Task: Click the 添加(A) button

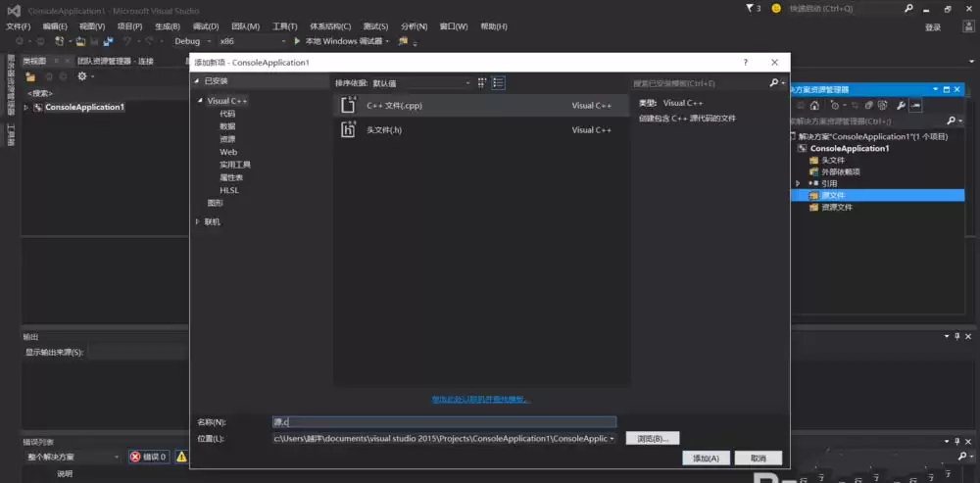Action: (706, 458)
